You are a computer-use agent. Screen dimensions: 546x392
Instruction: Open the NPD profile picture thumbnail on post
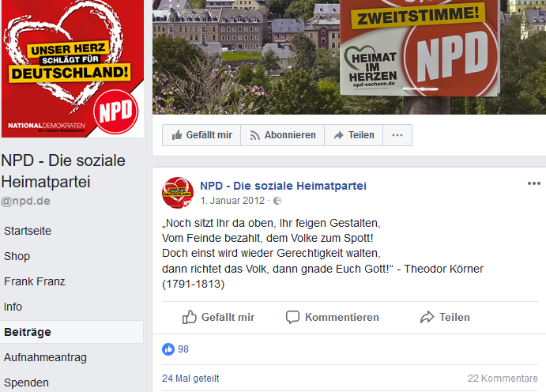[178, 193]
